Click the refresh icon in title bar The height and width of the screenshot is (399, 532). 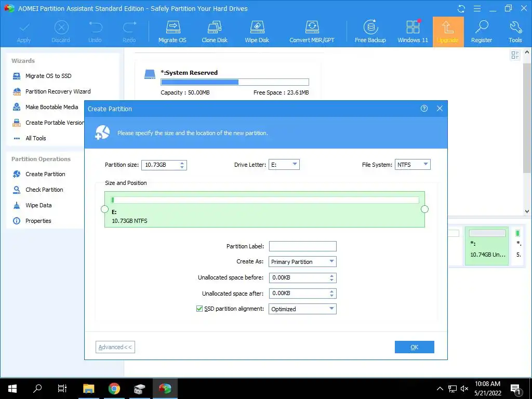(461, 8)
